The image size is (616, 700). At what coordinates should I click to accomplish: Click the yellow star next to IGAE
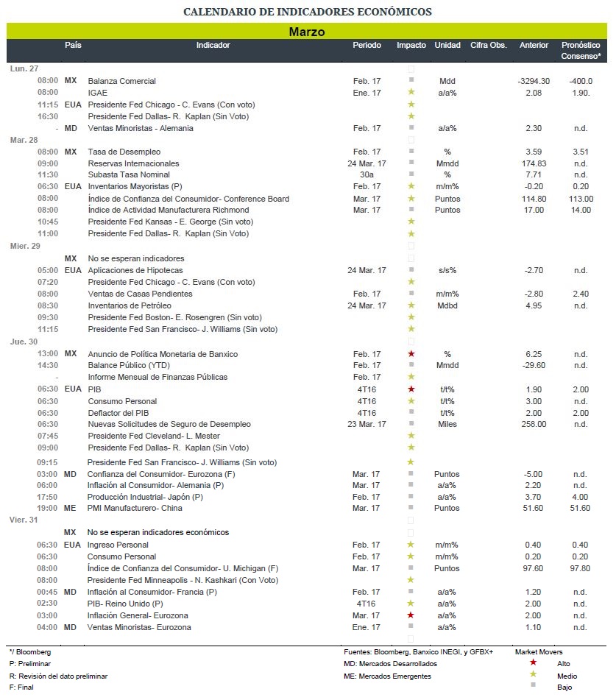click(x=411, y=92)
